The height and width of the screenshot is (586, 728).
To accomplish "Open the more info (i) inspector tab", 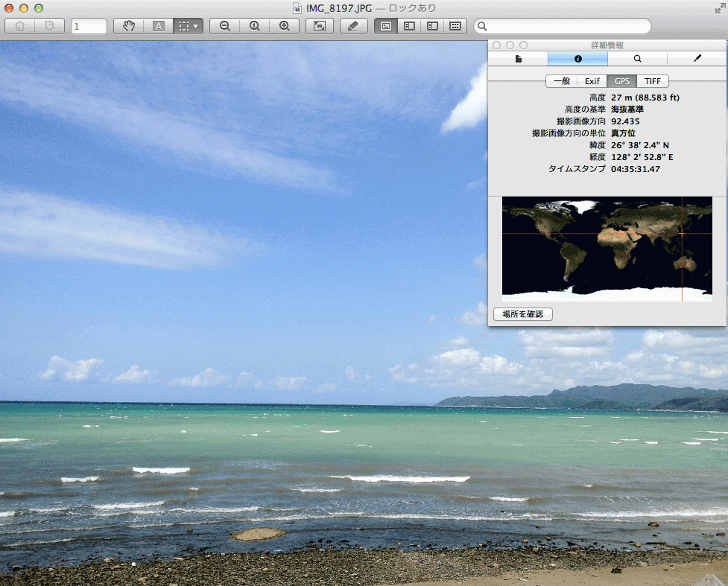I will (x=578, y=59).
